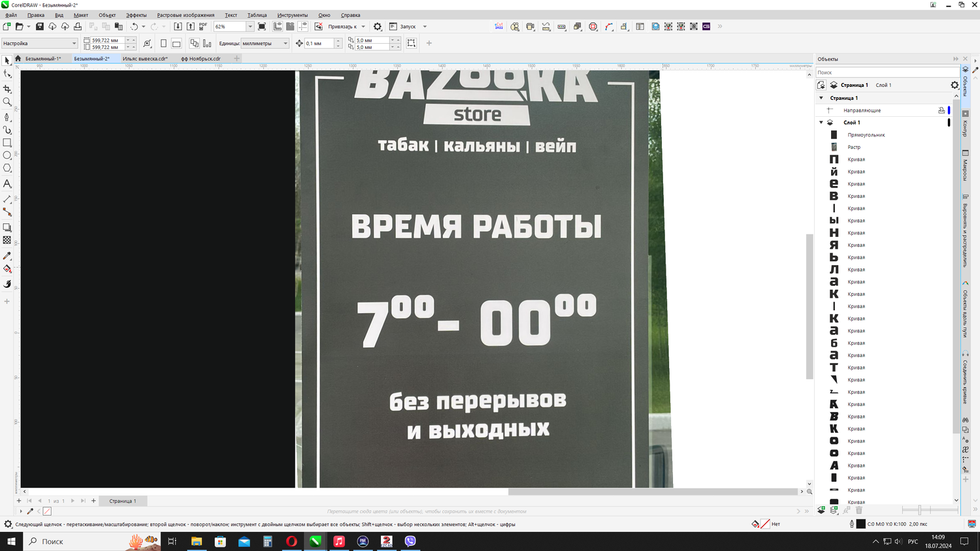Click new layer icon in Objects docker
This screenshot has width=980, height=551.
tap(821, 511)
